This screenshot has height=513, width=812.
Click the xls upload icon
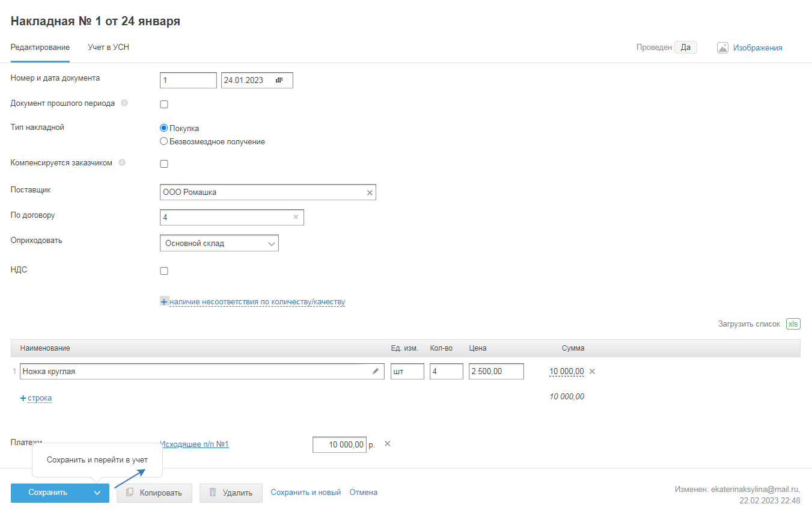tap(793, 324)
